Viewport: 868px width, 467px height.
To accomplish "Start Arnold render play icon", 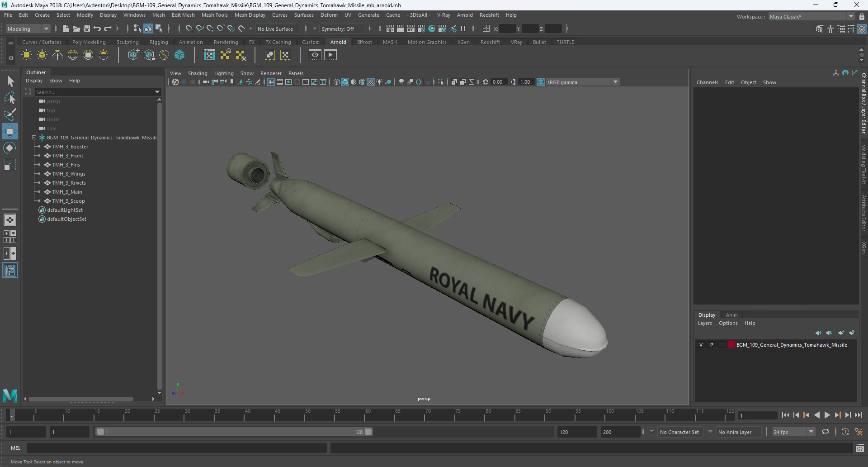I will pyautogui.click(x=330, y=55).
